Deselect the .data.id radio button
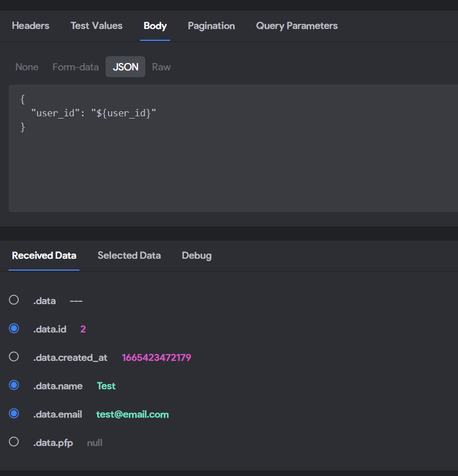This screenshot has width=458, height=476. [x=14, y=328]
